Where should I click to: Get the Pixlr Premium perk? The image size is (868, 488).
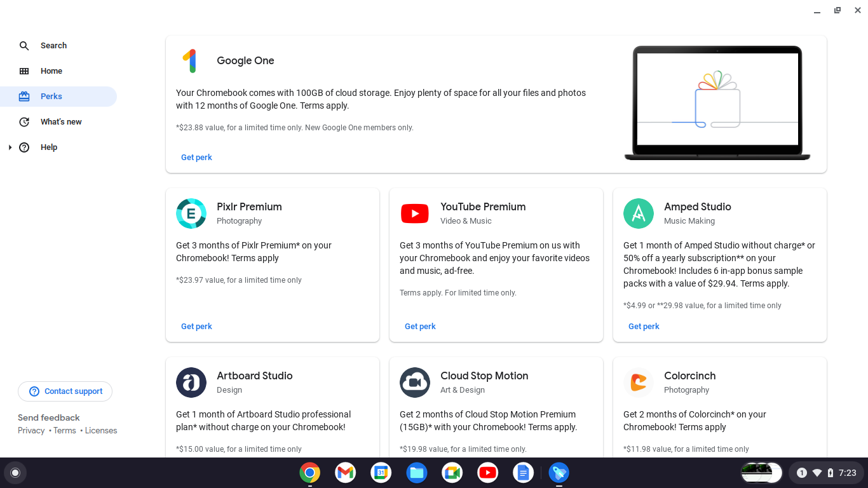[196, 327]
